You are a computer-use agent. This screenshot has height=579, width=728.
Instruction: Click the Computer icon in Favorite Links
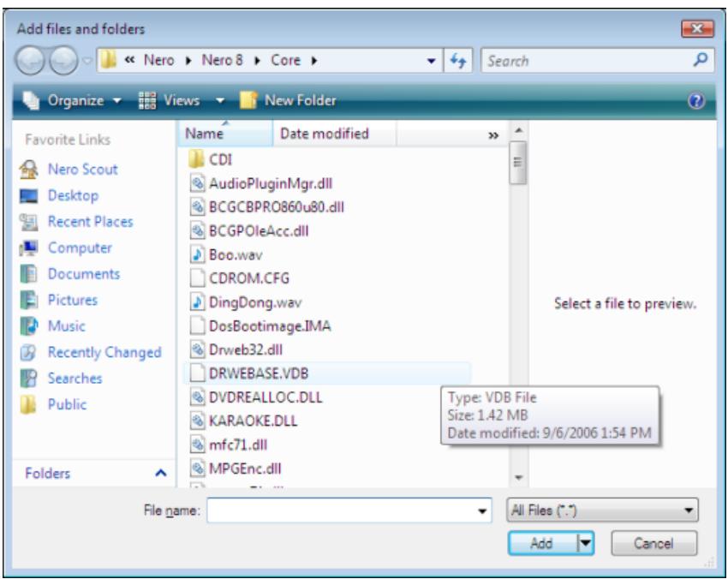28,248
